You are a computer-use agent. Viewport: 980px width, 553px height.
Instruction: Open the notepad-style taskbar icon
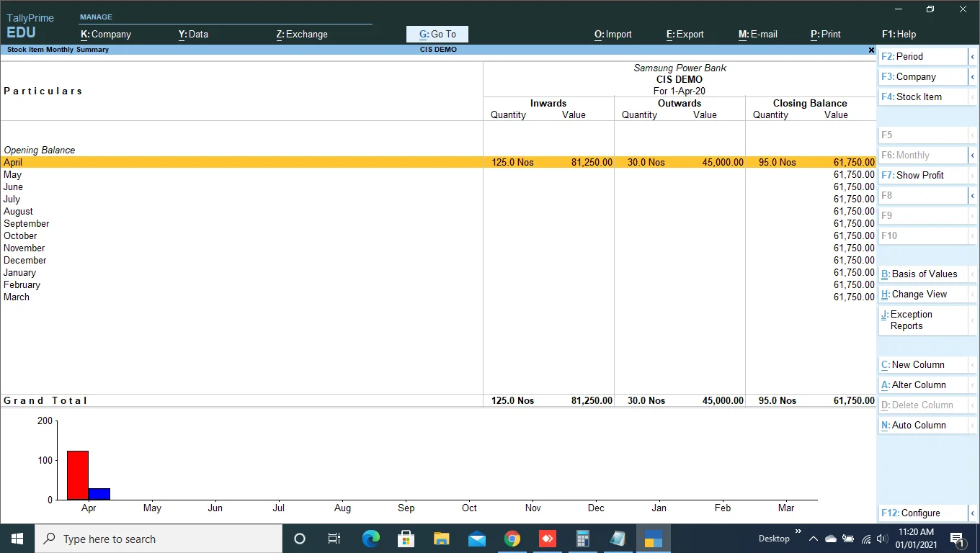618,539
